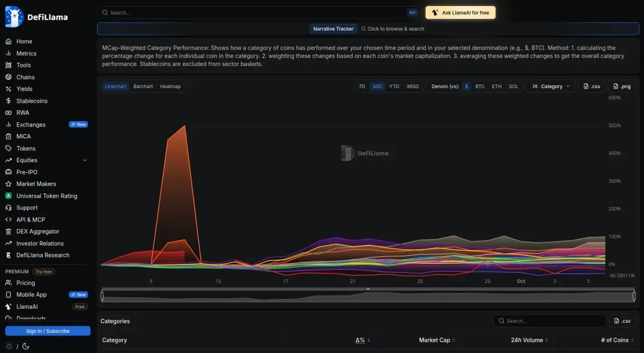Open RWA via its sidebar icon
This screenshot has height=353, width=644.
coord(8,113)
